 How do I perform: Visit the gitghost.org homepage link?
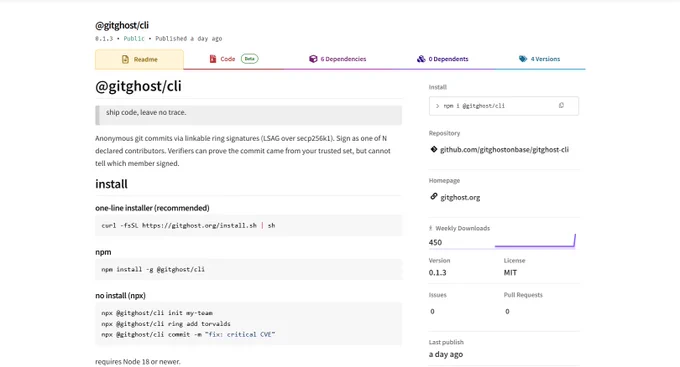coord(460,197)
